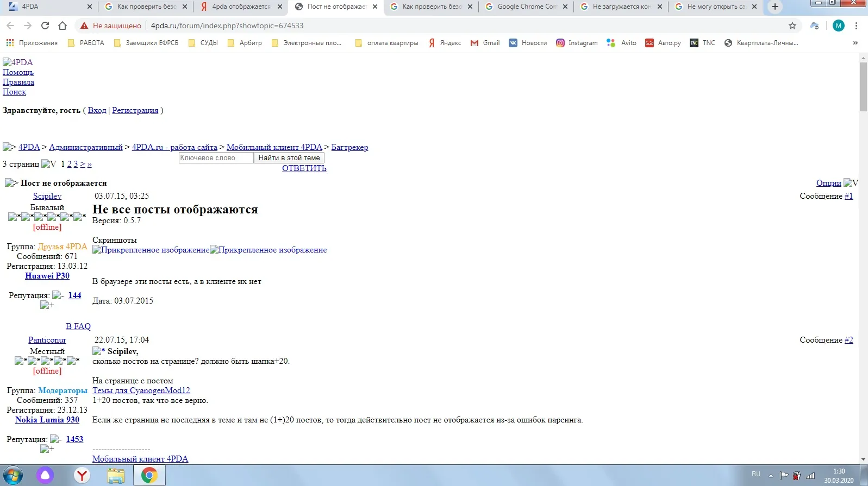This screenshot has width=868, height=486.
Task: Click the RU language indicator
Action: coord(756,475)
